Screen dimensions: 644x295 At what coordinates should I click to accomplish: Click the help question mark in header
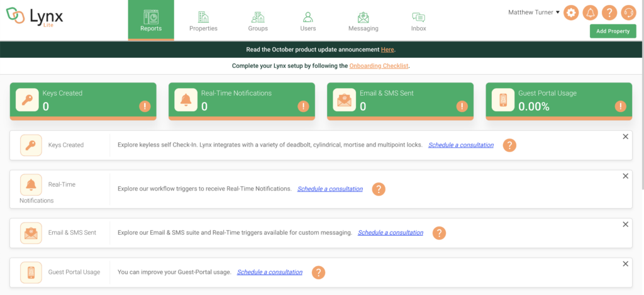coord(609,13)
